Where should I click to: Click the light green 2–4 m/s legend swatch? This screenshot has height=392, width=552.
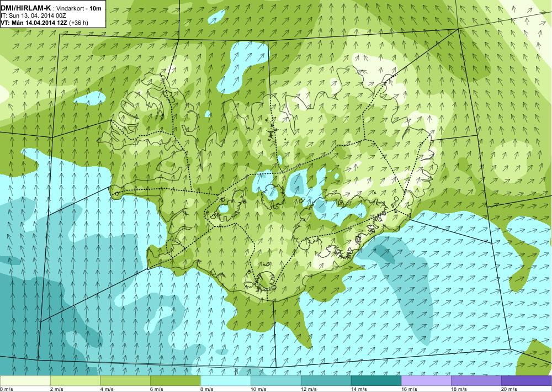pos(75,381)
